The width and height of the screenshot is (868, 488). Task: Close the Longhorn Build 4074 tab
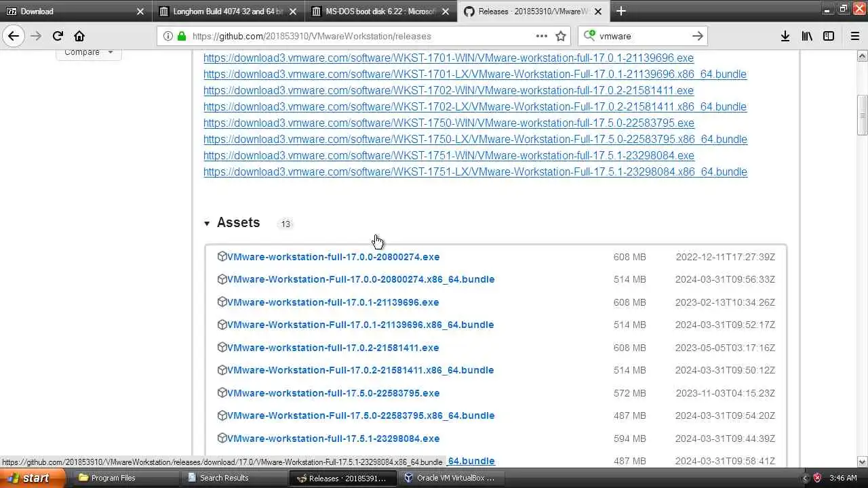[293, 12]
